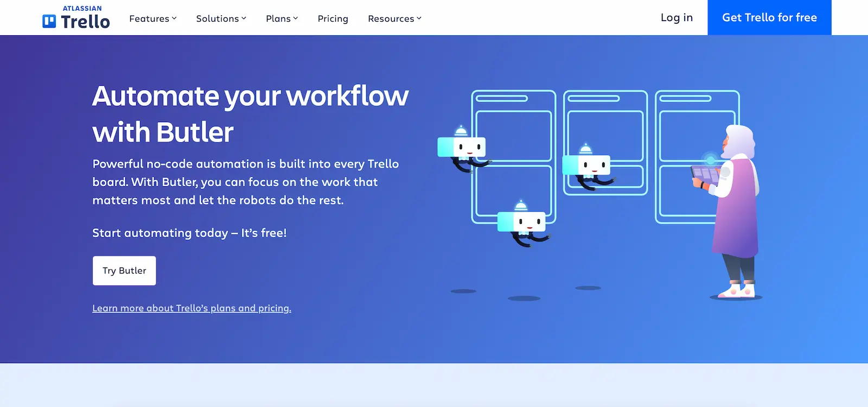The width and height of the screenshot is (868, 407).
Task: Click the 'Powerful no-code automation' paragraph
Action: coord(246,182)
